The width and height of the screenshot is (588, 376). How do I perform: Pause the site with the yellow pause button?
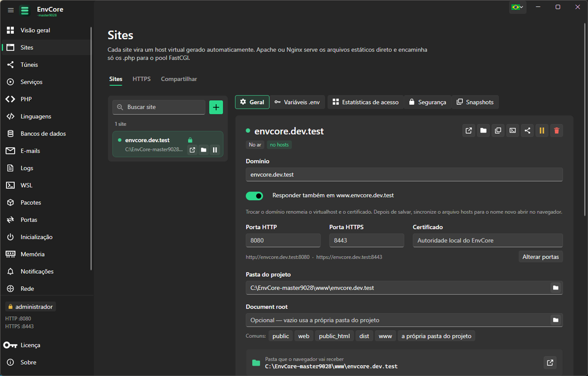[542, 131]
